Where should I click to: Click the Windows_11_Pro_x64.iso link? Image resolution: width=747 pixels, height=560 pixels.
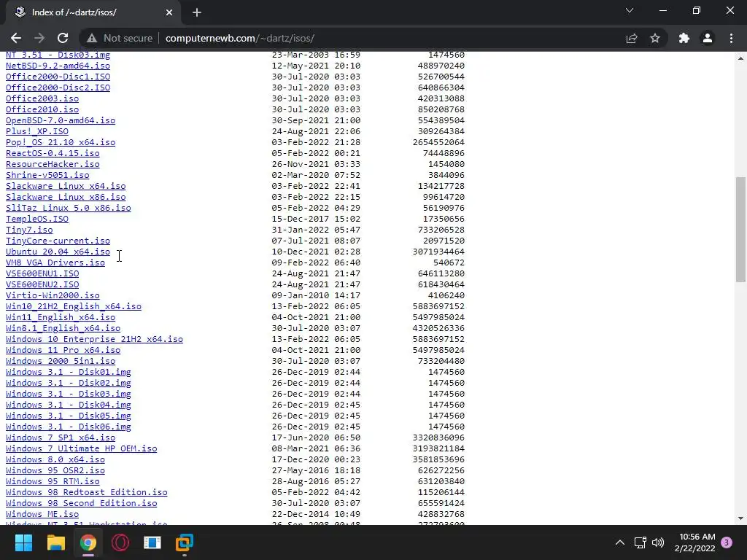coord(63,351)
